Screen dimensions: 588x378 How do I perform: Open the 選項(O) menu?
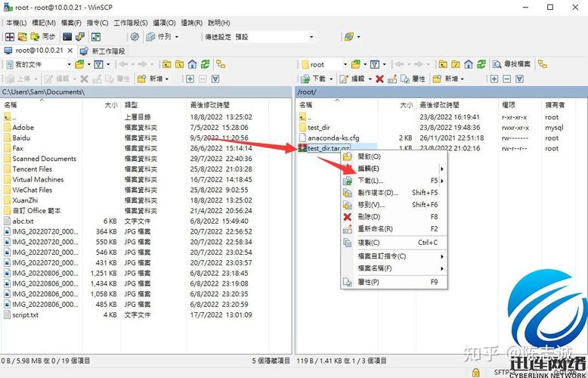(165, 23)
